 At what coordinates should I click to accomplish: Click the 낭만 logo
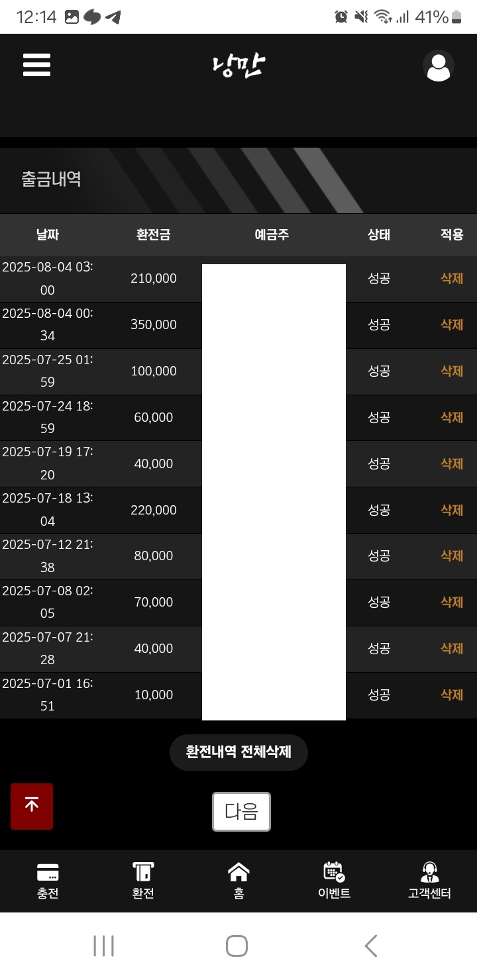238,65
